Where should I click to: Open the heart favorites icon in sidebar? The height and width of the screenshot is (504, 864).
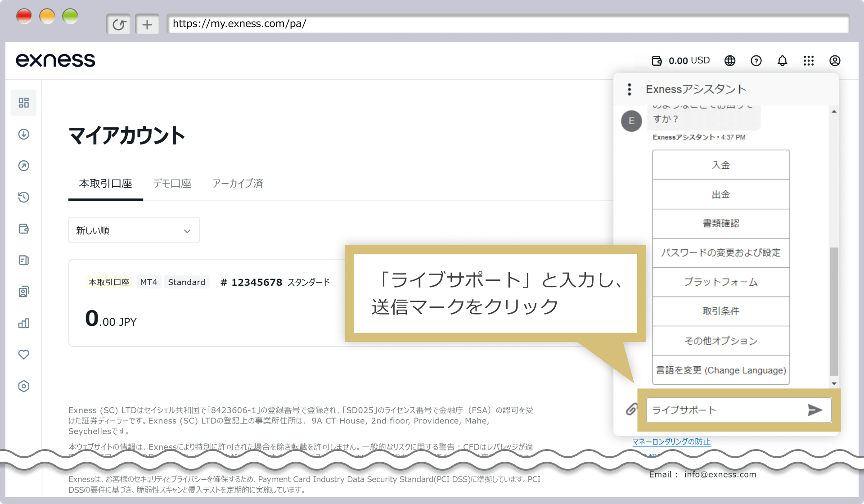[24, 355]
